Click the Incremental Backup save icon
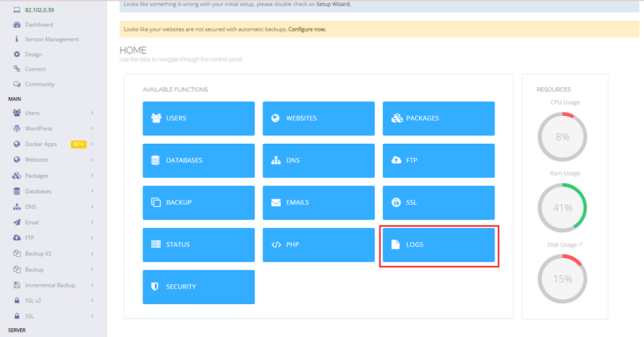The width and height of the screenshot is (644, 337). click(x=17, y=285)
